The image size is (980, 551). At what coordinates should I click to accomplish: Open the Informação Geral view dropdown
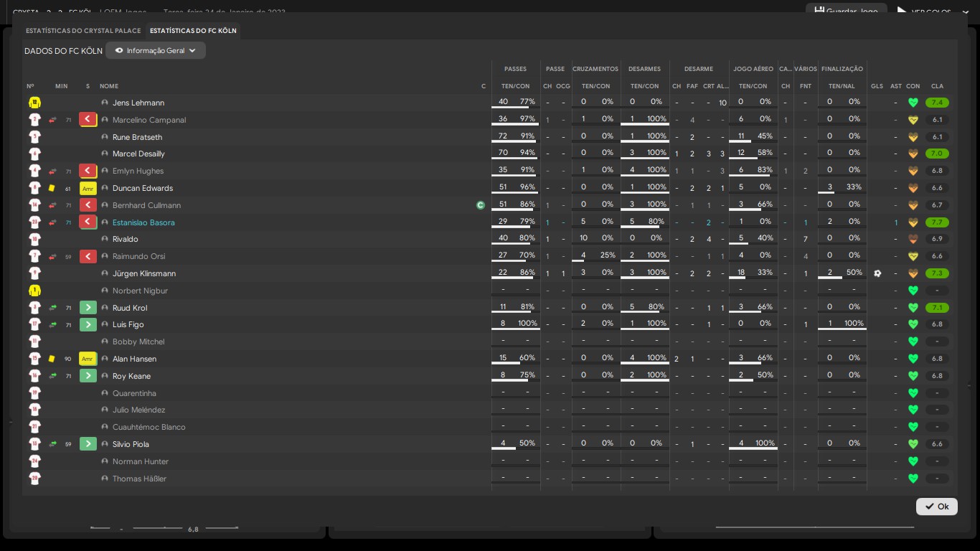tap(156, 51)
